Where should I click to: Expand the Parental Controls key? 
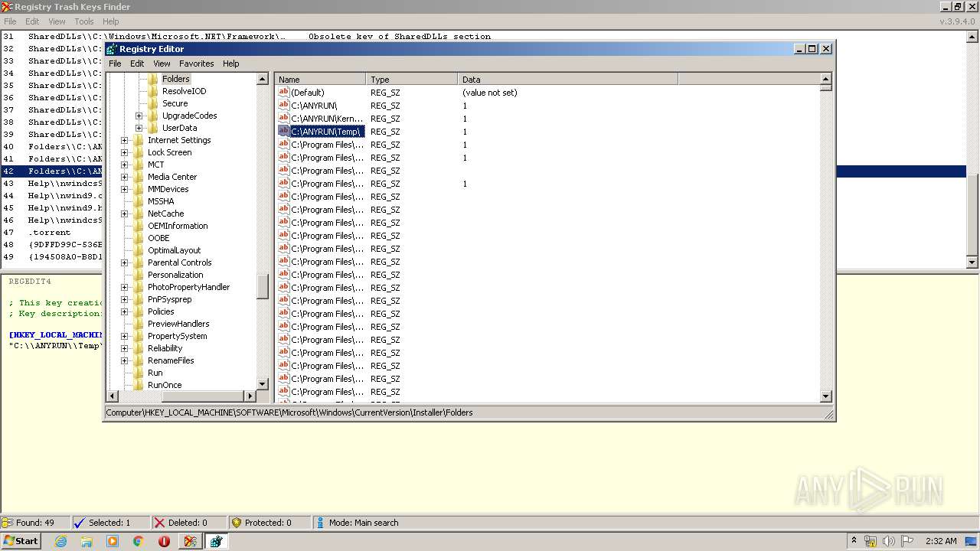tap(125, 262)
